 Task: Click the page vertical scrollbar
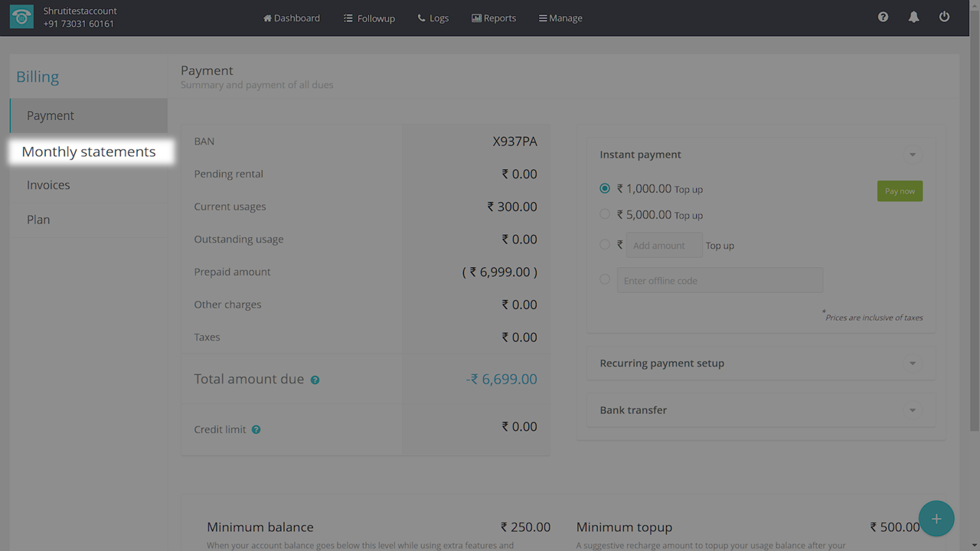tap(974, 230)
